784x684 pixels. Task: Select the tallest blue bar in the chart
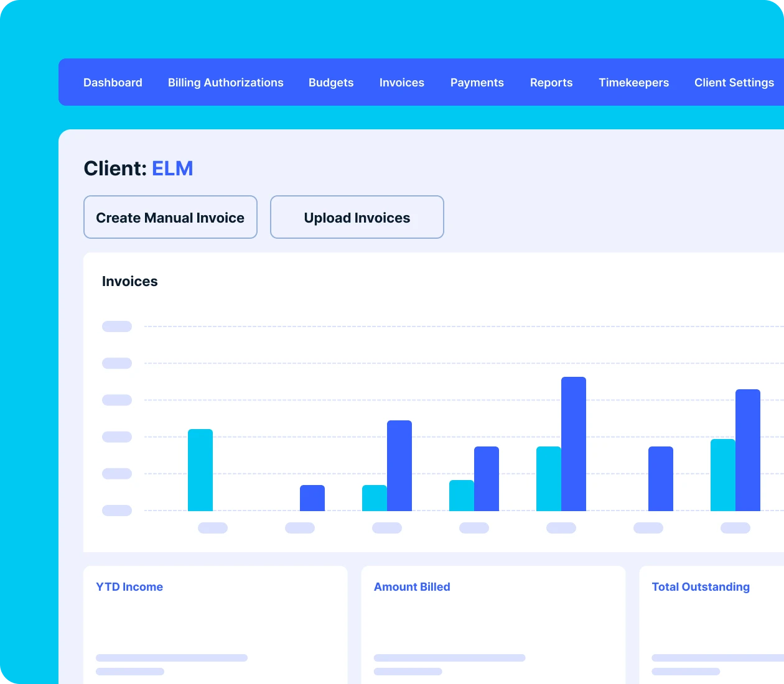point(573,444)
